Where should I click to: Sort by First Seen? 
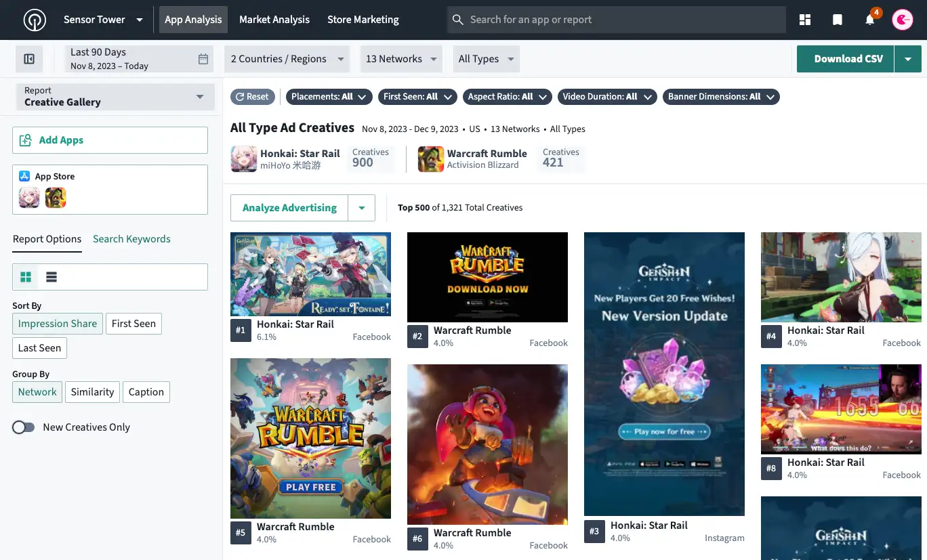[x=133, y=324]
